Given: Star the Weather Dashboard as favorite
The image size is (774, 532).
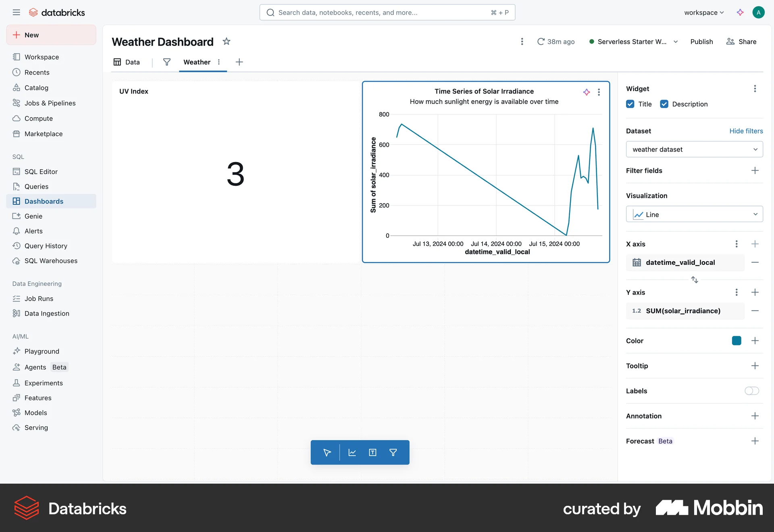Looking at the screenshot, I should pos(227,42).
